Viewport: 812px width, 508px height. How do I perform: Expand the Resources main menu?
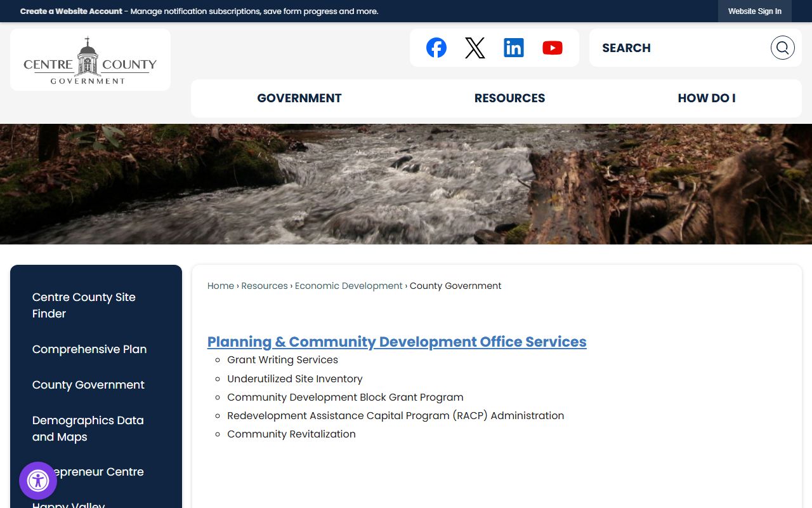[509, 98]
